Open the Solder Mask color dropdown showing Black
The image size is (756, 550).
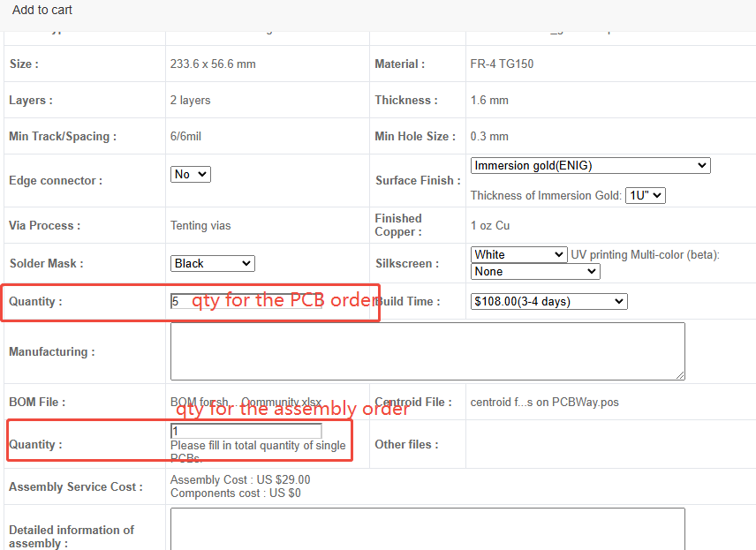(212, 263)
